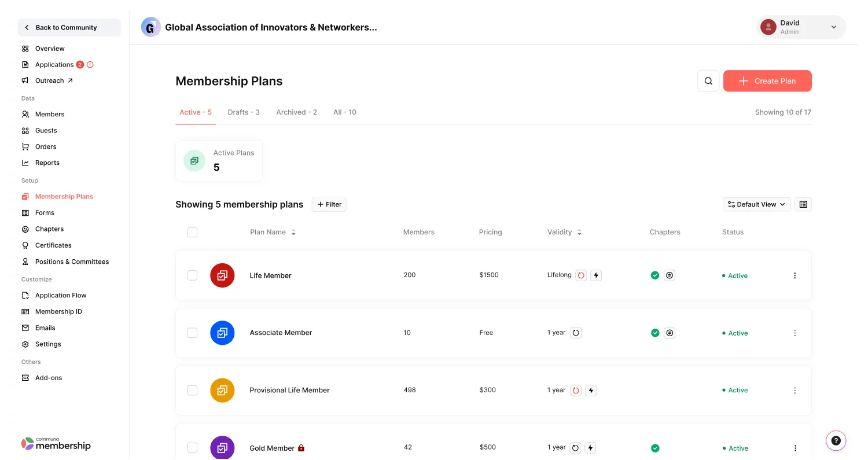Viewport: 868px width, 460px height.
Task: Click the chapters icon on Associate Member row
Action: (x=670, y=333)
